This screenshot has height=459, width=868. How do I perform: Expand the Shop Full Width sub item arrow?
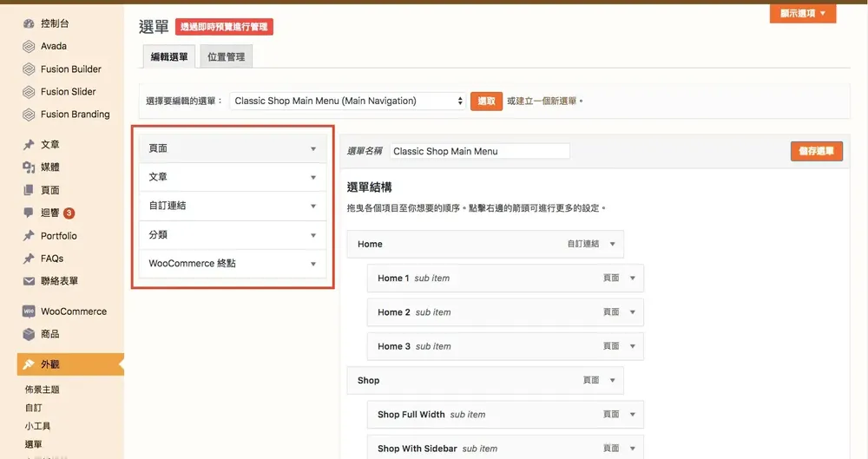[632, 414]
